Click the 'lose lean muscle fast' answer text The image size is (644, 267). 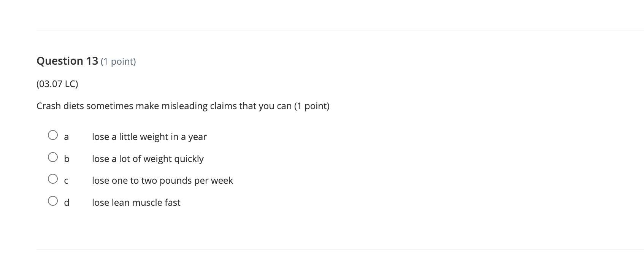136,202
